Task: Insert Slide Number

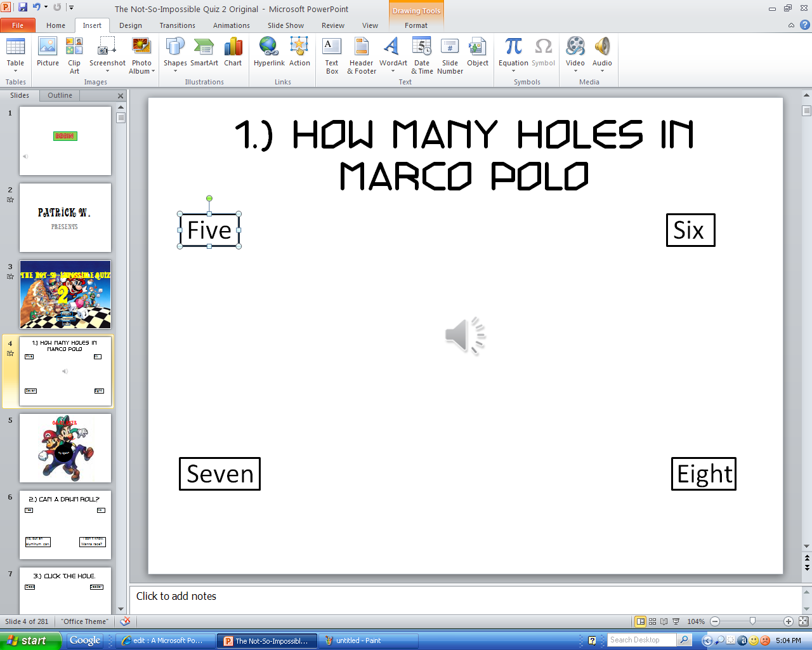Action: (450, 55)
